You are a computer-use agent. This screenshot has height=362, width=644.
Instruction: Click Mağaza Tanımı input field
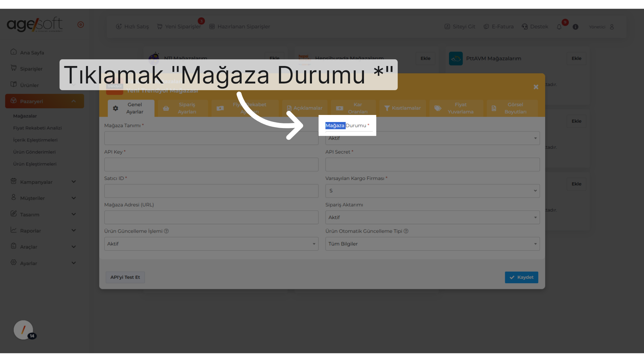coord(211,138)
